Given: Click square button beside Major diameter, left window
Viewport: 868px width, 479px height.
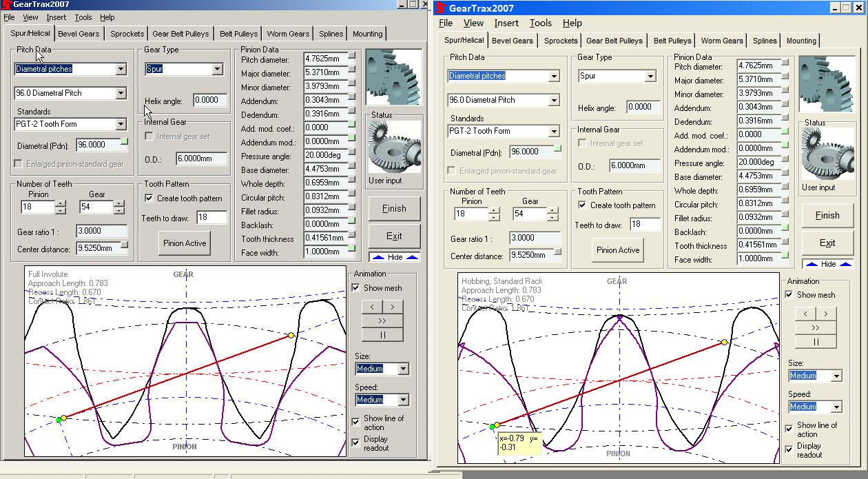Looking at the screenshot, I should point(352,70).
